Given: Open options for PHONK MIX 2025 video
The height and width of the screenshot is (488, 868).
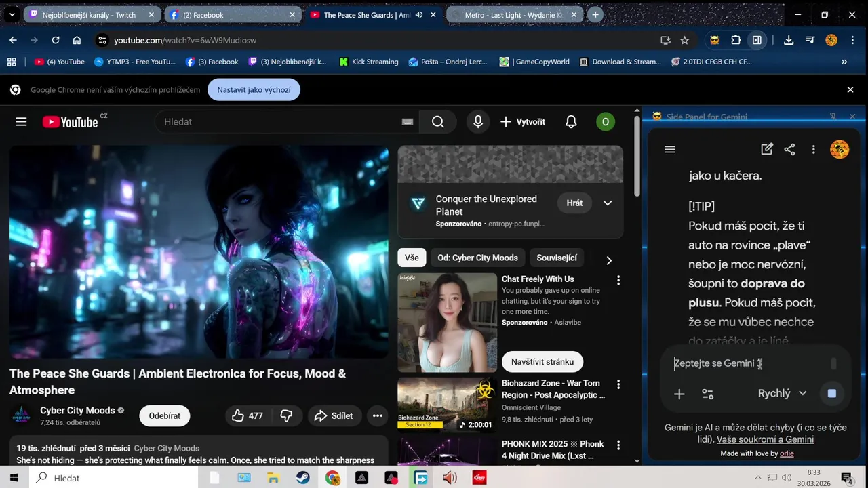Looking at the screenshot, I should 618,445.
